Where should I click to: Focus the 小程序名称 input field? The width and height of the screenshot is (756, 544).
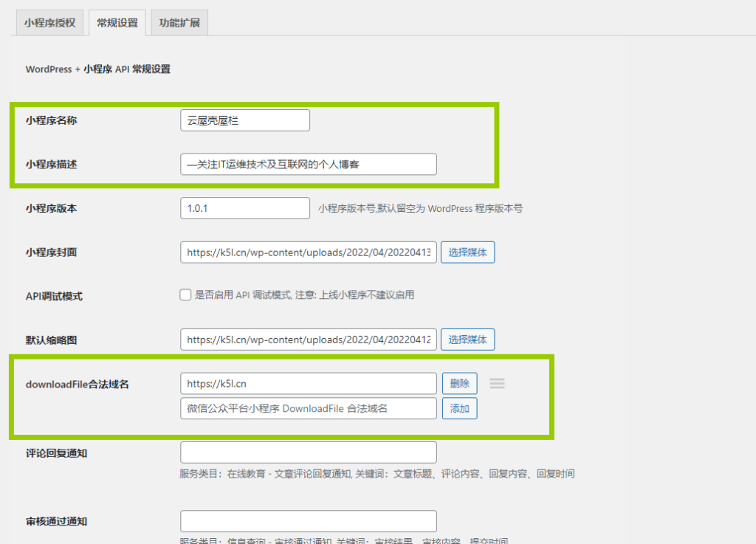(x=244, y=120)
